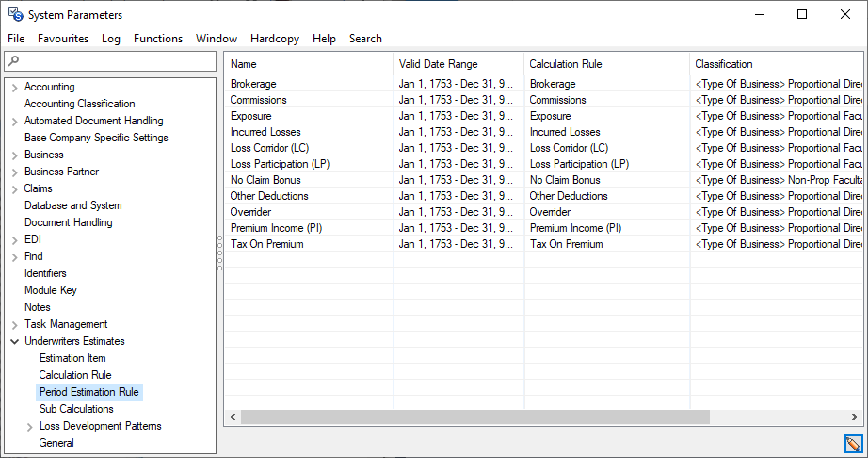
Task: Collapse the Underwriters Estimates node
Action: 14,342
